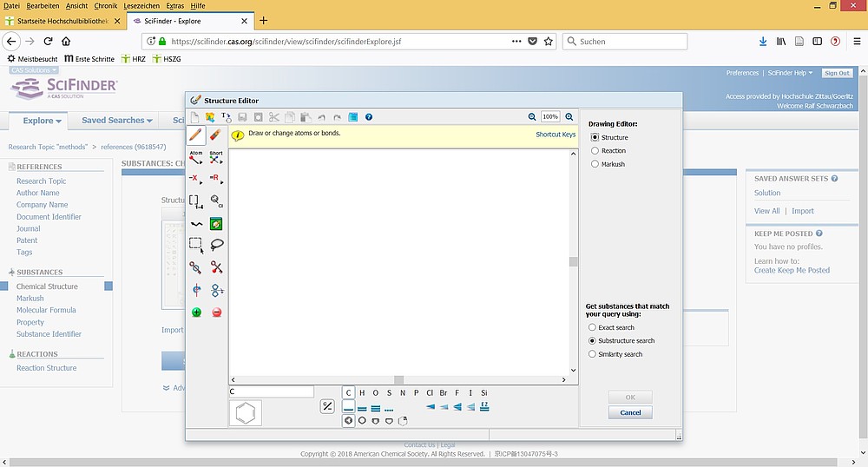Viewport: 868px width, 467px height.
Task: Choose the rectangular selection marquee tool
Action: point(196,245)
